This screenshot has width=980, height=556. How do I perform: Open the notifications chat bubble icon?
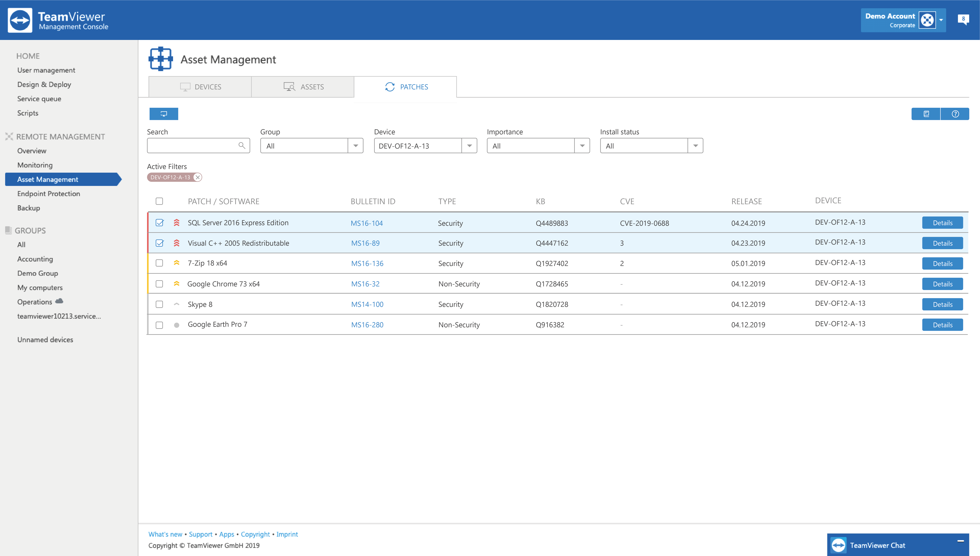point(963,19)
